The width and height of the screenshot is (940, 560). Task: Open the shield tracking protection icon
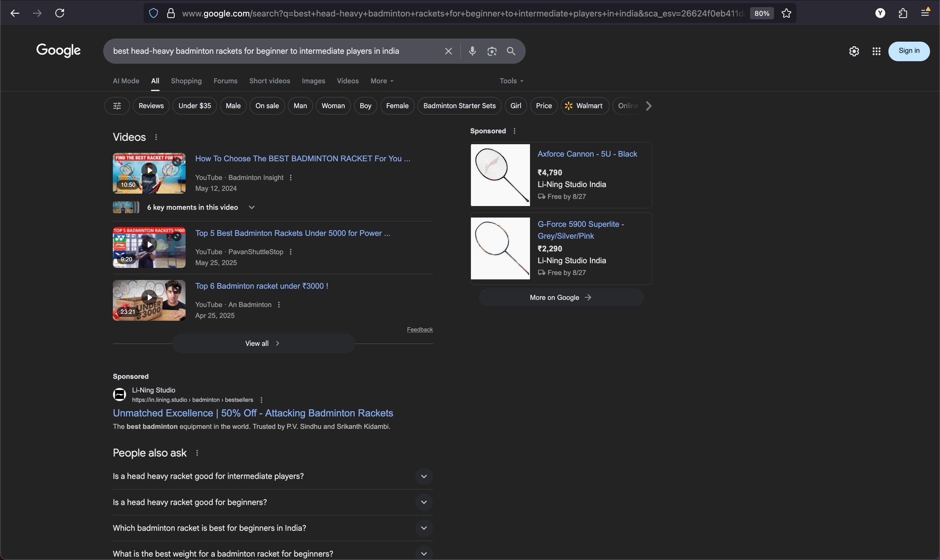coord(153,14)
